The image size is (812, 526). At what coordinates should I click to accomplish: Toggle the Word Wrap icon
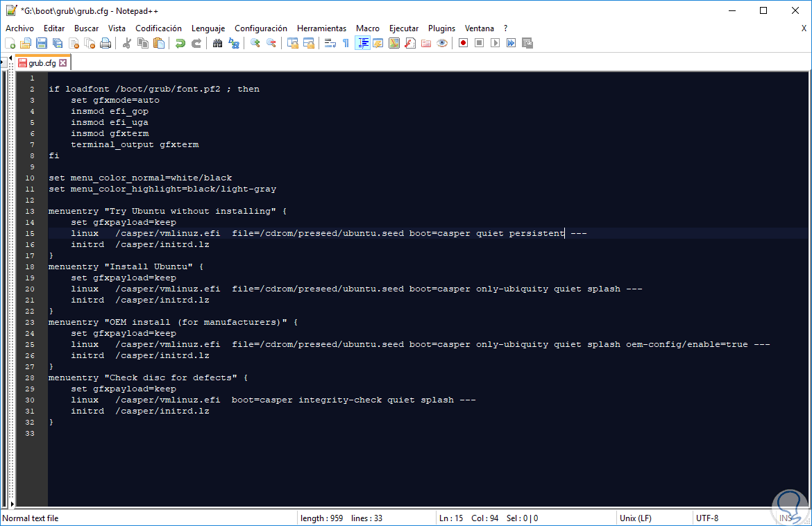point(330,44)
